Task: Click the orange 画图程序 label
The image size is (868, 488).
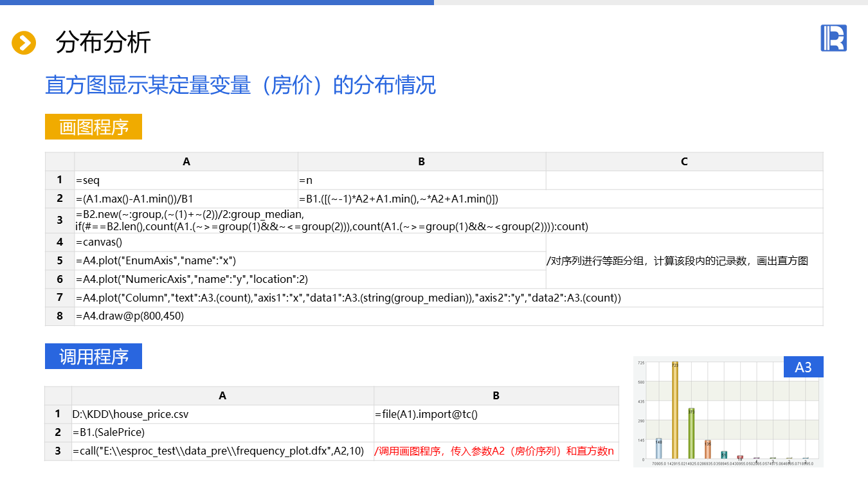Action: tap(93, 127)
